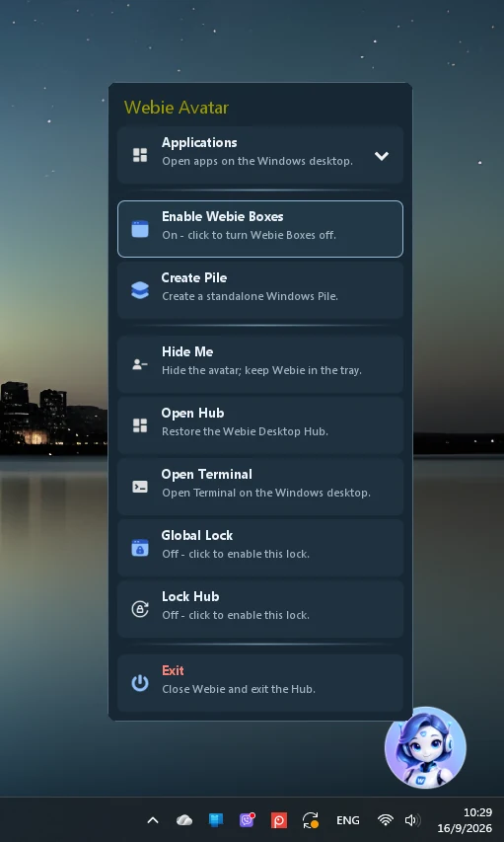Click 'Open Terminal on the Windows desktop.' text
Image resolution: width=504 pixels, height=842 pixels.
click(x=266, y=493)
